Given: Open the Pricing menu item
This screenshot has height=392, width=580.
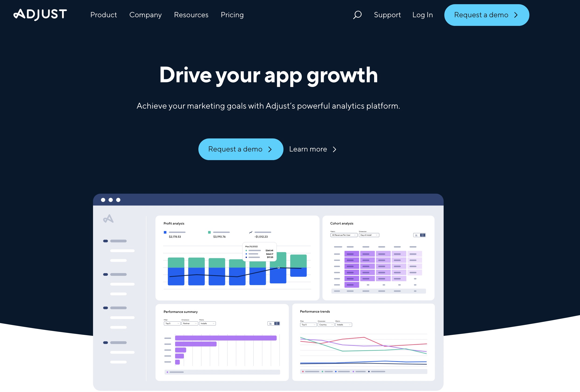Looking at the screenshot, I should click(x=232, y=14).
